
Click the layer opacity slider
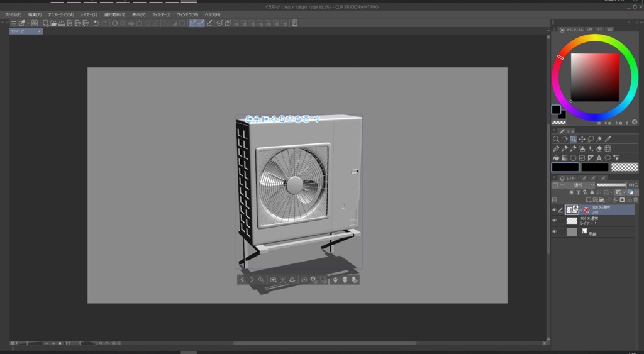pyautogui.click(x=611, y=185)
